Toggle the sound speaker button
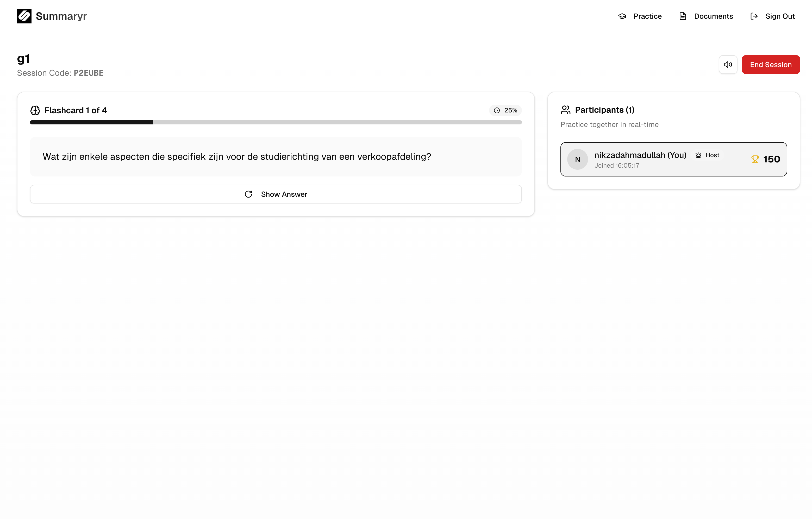The image size is (812, 519). [x=728, y=64]
